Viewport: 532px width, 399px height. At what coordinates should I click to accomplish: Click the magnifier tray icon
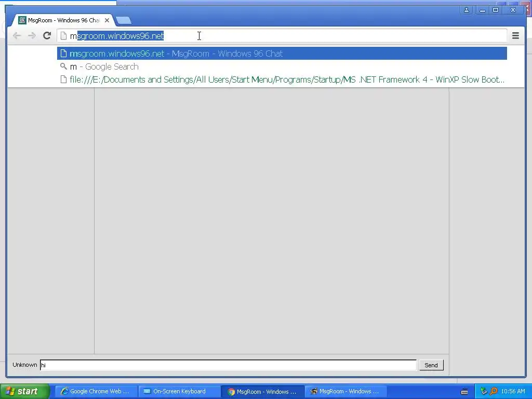click(x=494, y=391)
